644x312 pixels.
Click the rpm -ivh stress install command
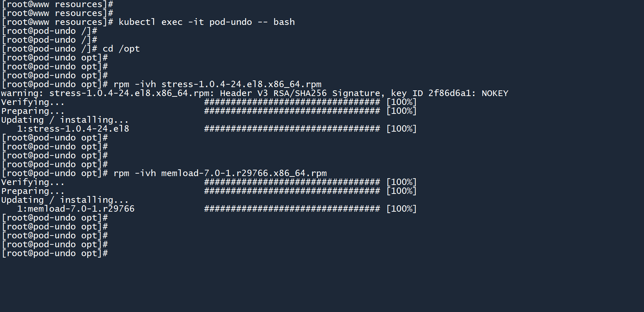pyautogui.click(x=217, y=84)
